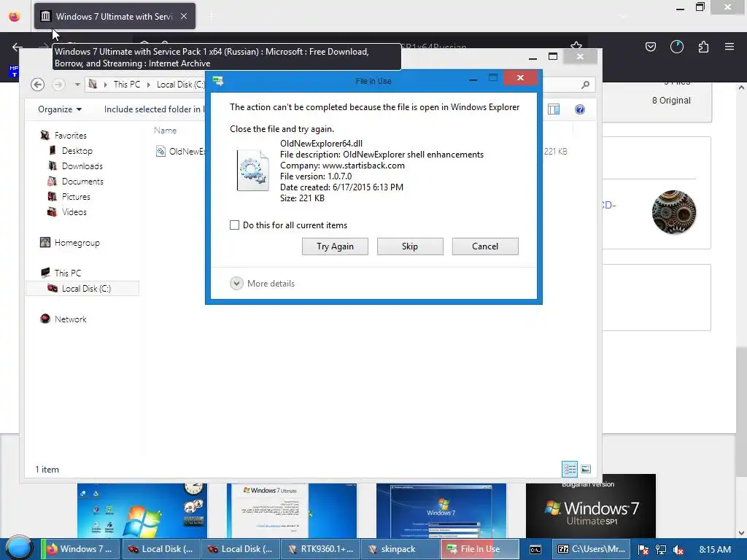
Task: Open Windows 7 Ultimate license screenshot thumbnail
Action: click(x=292, y=510)
